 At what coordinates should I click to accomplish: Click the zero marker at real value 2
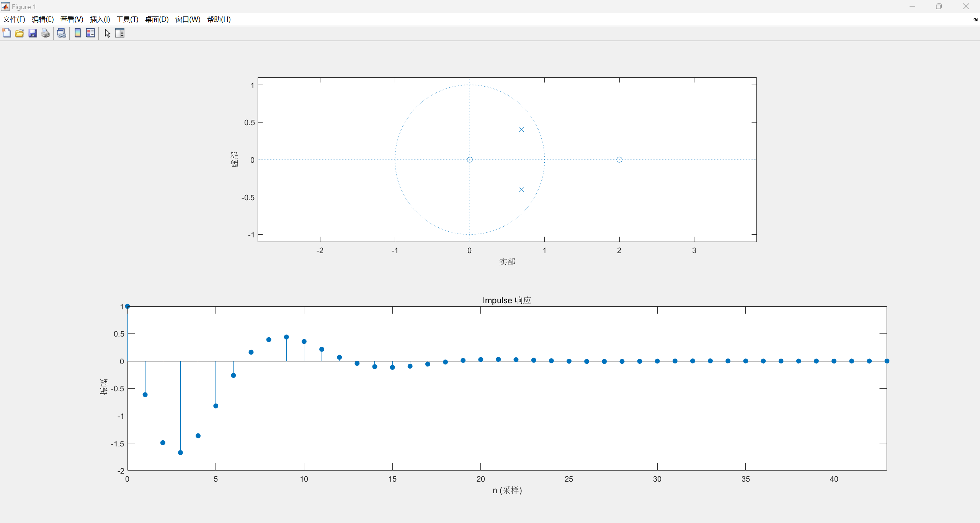tap(619, 160)
